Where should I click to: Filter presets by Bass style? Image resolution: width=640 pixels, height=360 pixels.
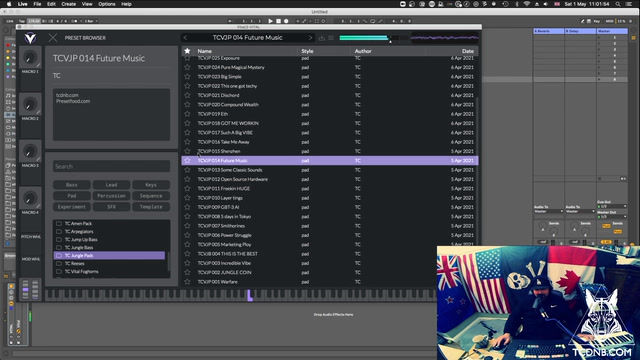point(71,185)
